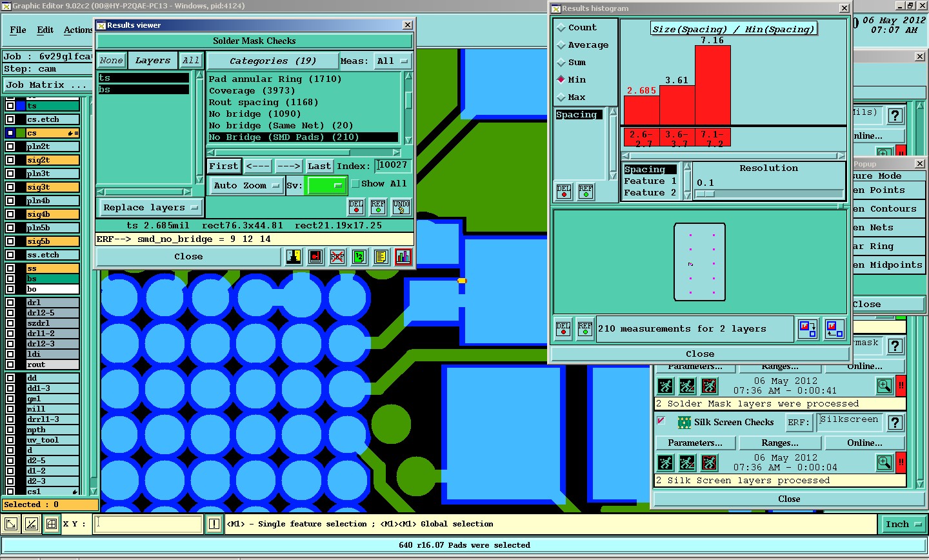Go to next result with ---> button
929x560 pixels.
point(288,166)
